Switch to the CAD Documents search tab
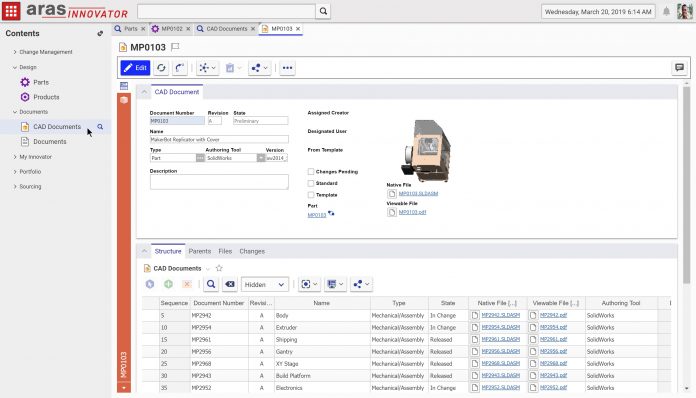The height and width of the screenshot is (398, 696). tap(226, 28)
